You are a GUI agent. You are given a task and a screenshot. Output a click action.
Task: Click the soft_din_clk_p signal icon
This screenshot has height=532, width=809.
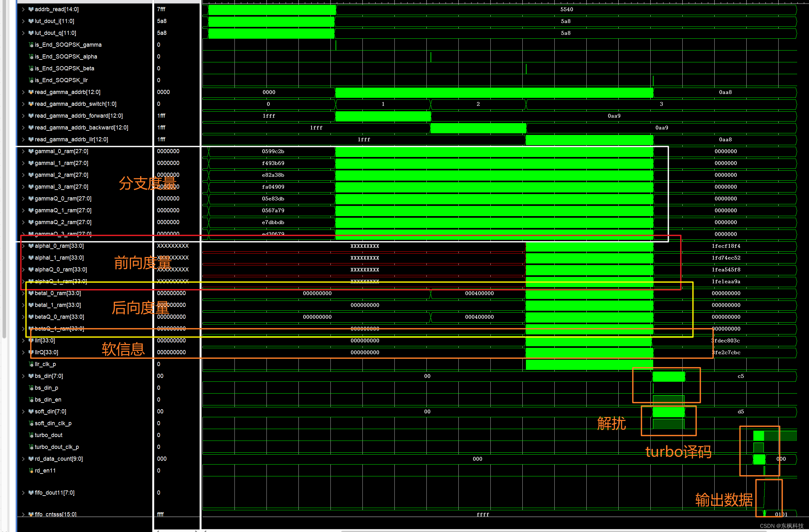click(31, 423)
